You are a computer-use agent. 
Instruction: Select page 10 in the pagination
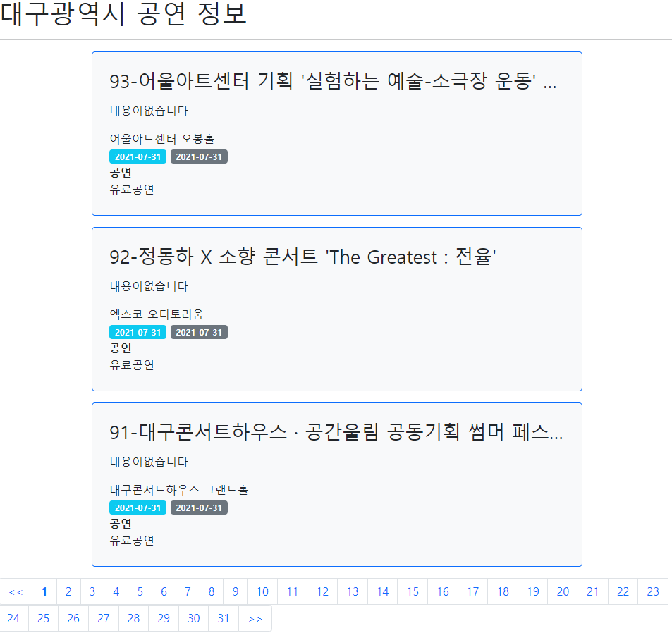[262, 591]
